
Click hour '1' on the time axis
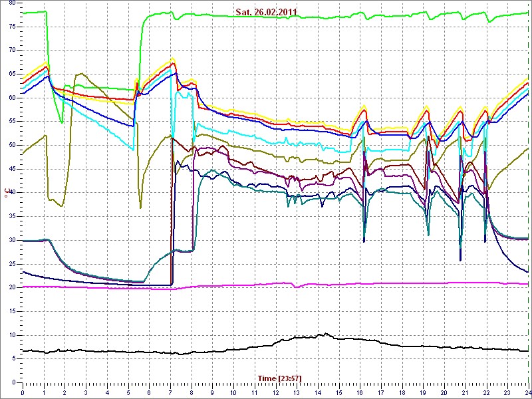(x=44, y=392)
